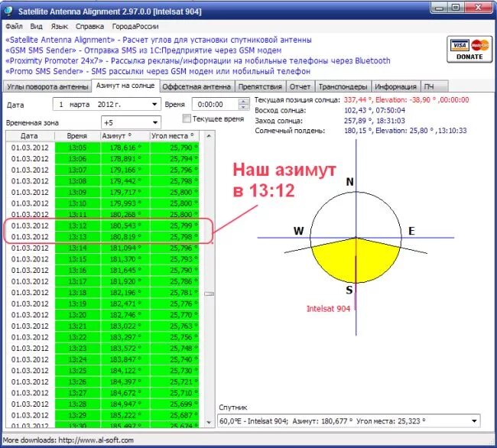Click elevation value 25,786 °

pyautogui.click(x=174, y=281)
